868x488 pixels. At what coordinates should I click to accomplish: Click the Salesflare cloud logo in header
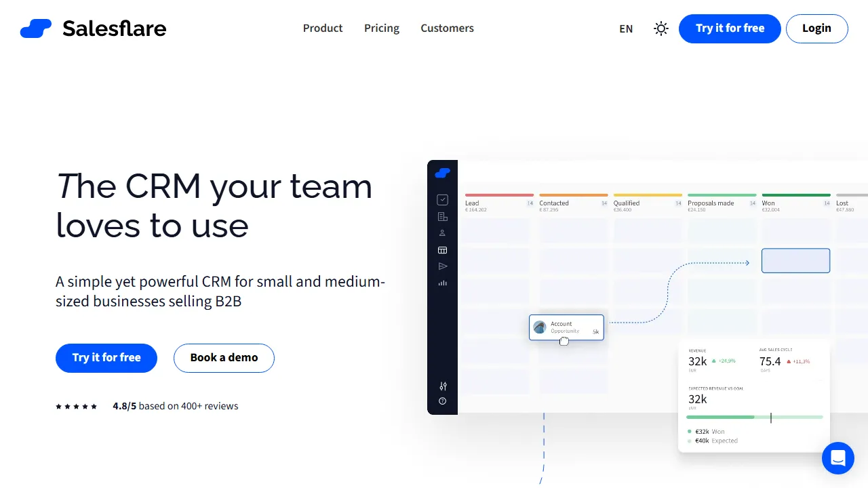coord(36,28)
